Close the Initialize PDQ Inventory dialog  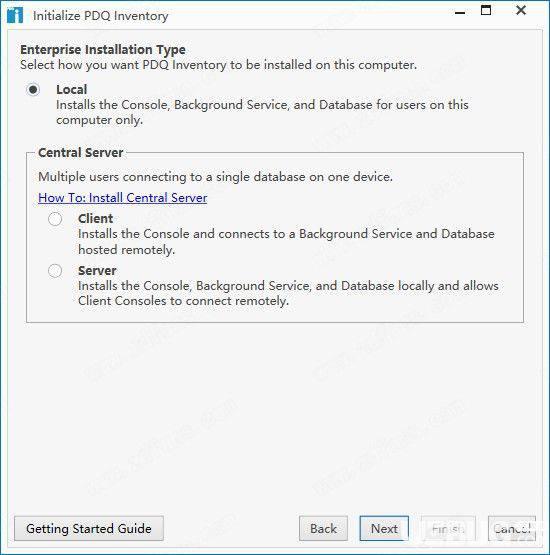(521, 11)
